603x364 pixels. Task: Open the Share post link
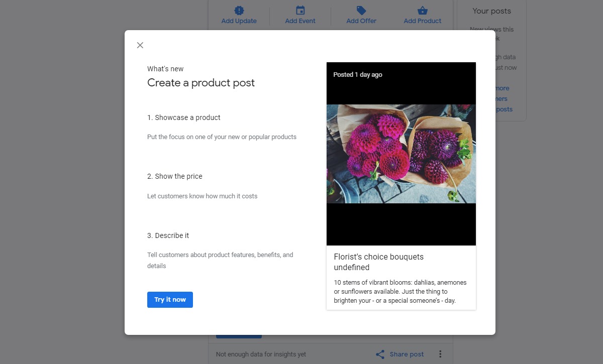(x=407, y=354)
